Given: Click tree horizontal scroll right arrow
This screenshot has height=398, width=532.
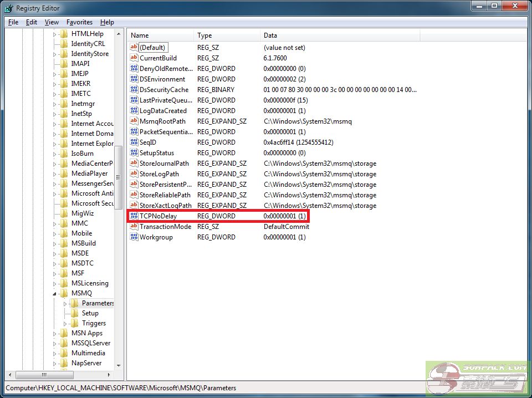Looking at the screenshot, I should [109, 375].
